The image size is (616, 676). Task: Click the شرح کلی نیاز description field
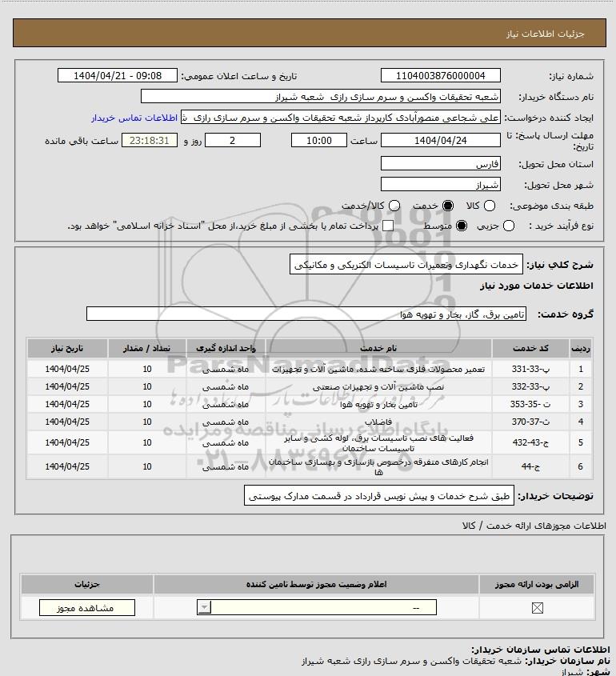click(406, 265)
